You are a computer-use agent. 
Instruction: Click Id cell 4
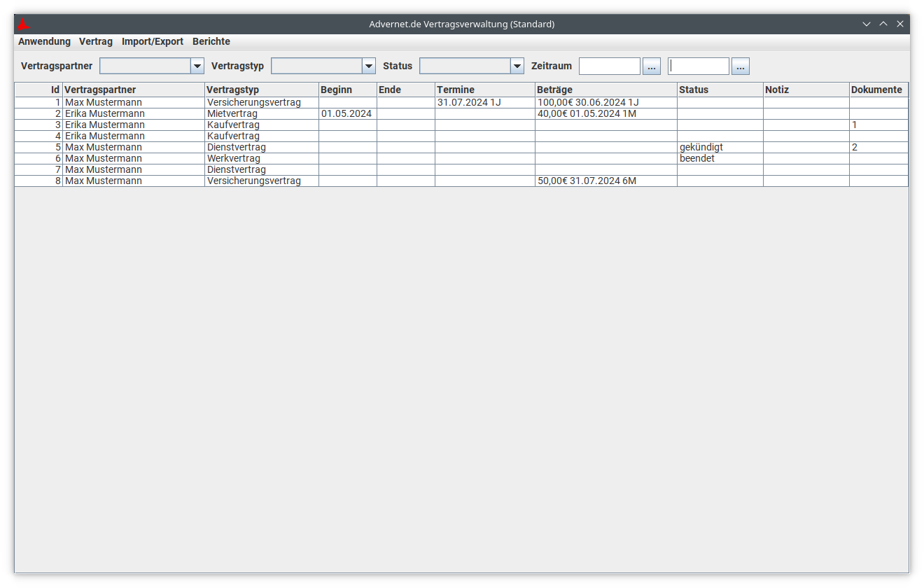tap(38, 136)
